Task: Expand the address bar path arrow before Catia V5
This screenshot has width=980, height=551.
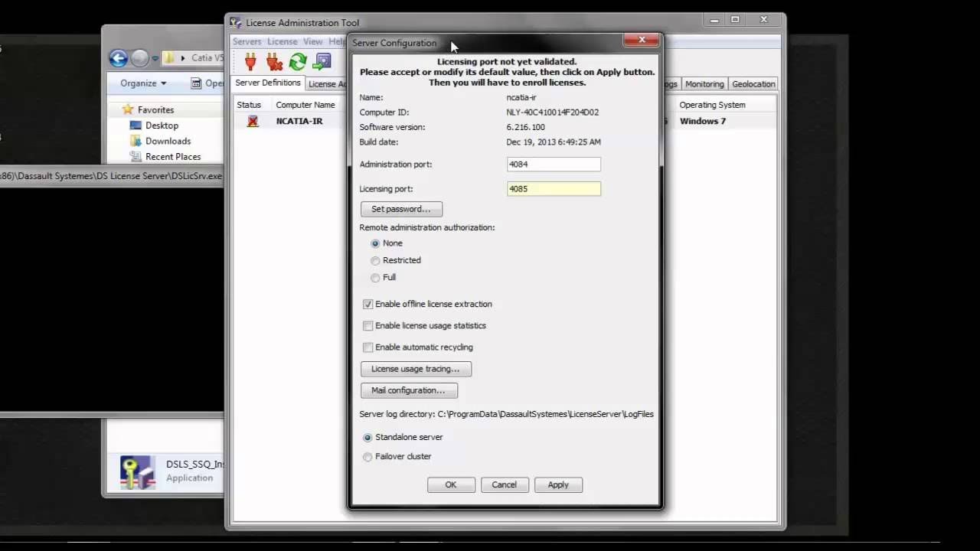Action: 183,58
